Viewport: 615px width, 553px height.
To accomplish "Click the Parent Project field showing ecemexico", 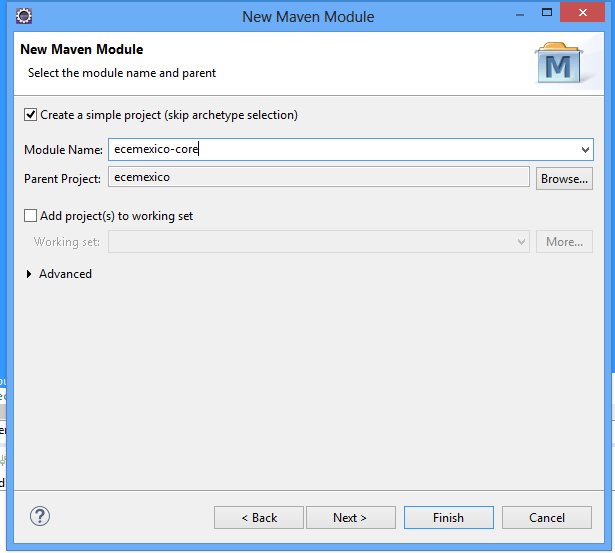I will point(319,177).
